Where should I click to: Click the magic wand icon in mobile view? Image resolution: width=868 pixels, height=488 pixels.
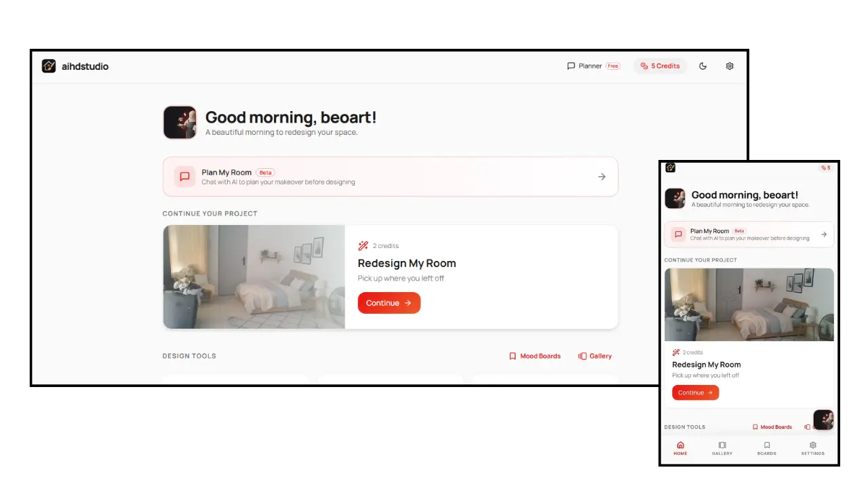coord(676,352)
